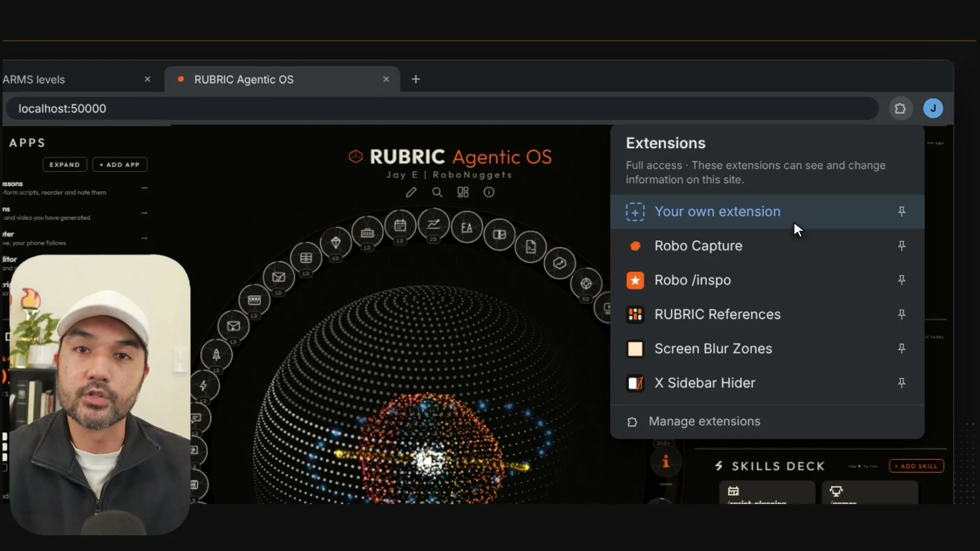The width and height of the screenshot is (980, 551).
Task: Pin the Your own extension entry
Action: pyautogui.click(x=902, y=211)
